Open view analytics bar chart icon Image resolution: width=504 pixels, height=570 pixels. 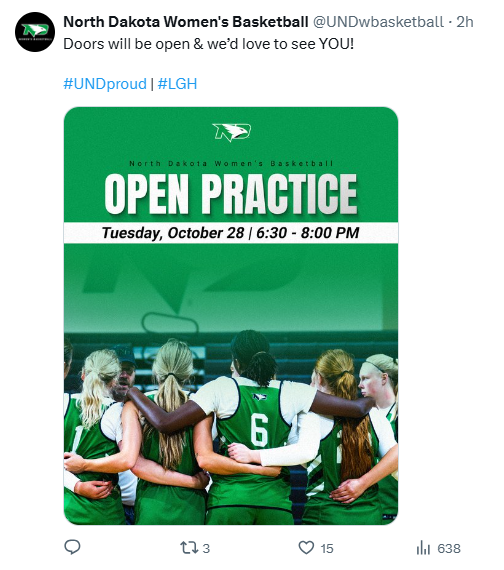pos(423,547)
